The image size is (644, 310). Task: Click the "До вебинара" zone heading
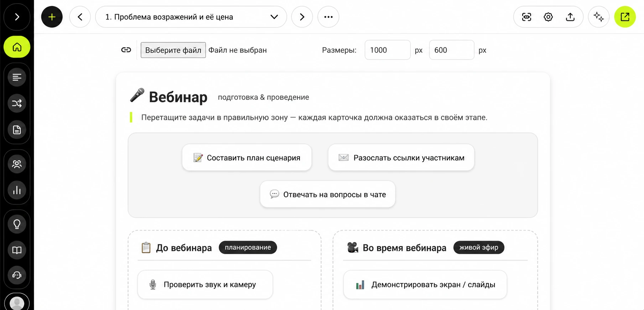coord(184,248)
